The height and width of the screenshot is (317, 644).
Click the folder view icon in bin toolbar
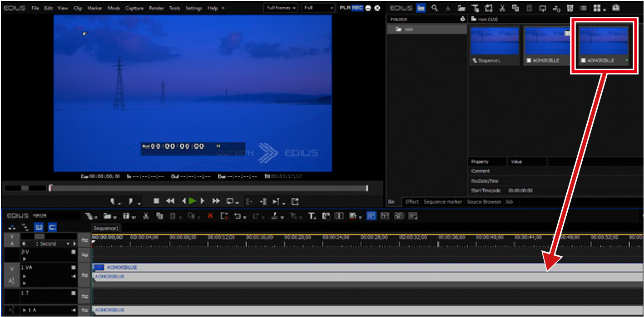pyautogui.click(x=421, y=8)
